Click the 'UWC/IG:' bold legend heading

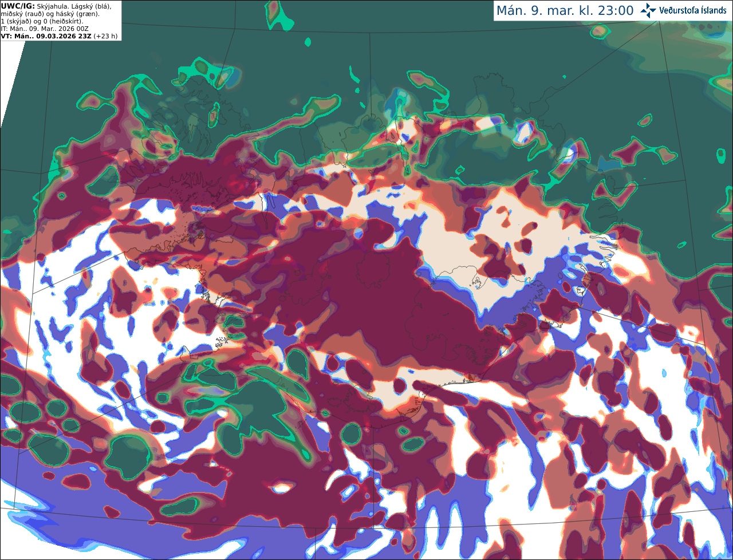point(18,6)
